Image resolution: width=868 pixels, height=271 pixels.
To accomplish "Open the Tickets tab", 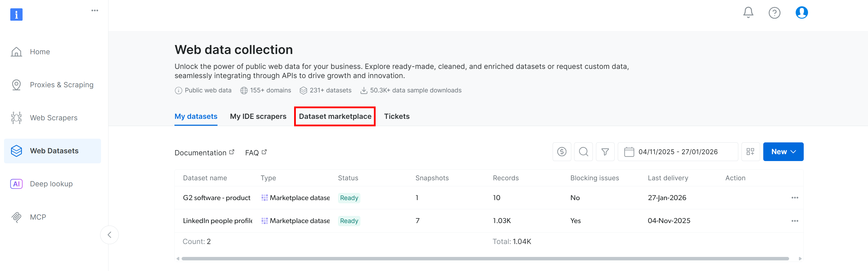I will click(x=397, y=116).
